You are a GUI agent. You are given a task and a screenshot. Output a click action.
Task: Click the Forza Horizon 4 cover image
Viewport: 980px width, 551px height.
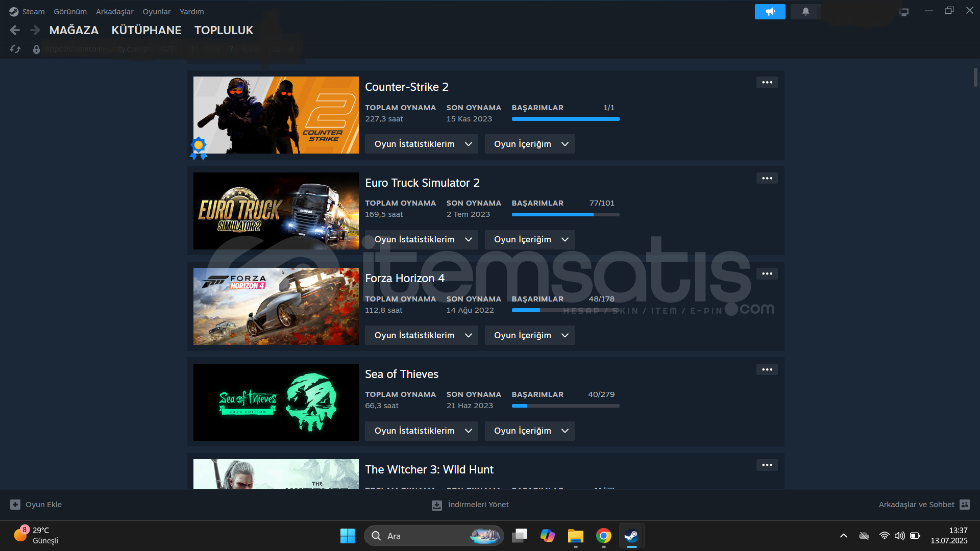pyautogui.click(x=276, y=306)
